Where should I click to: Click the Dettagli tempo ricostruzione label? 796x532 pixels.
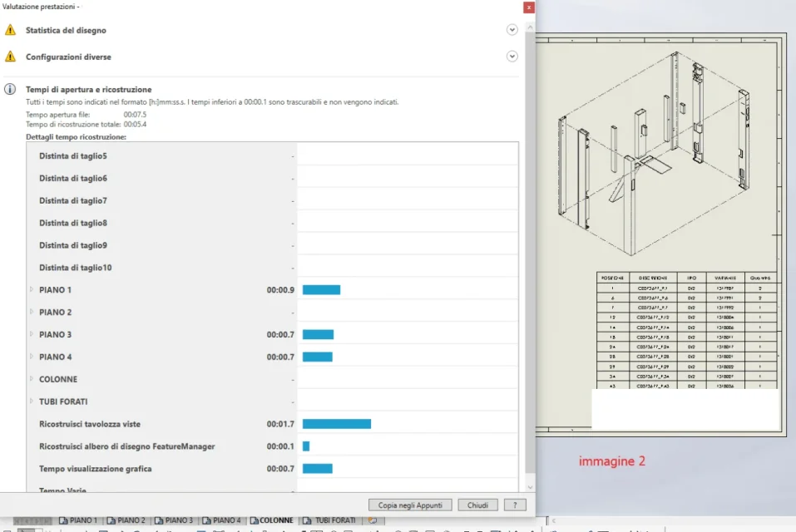77,137
